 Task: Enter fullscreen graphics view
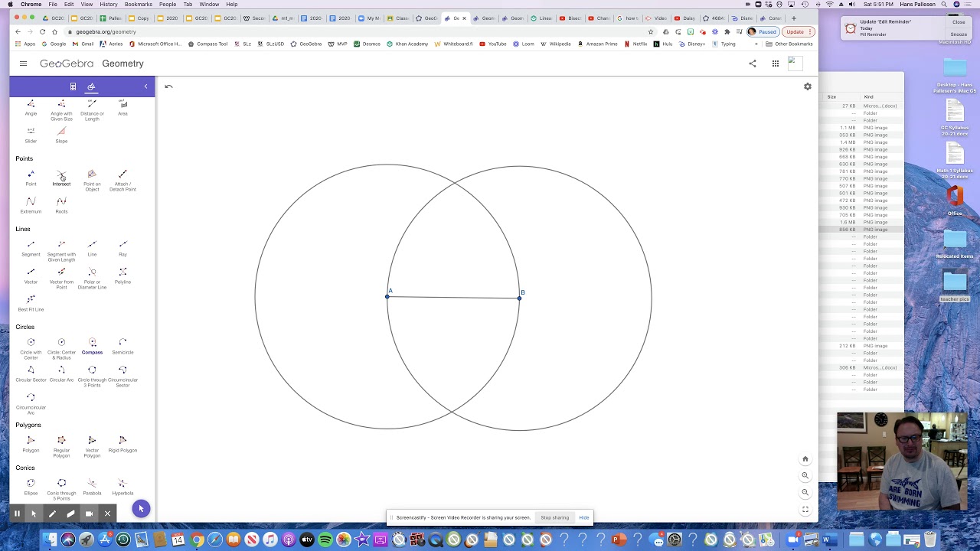point(805,510)
